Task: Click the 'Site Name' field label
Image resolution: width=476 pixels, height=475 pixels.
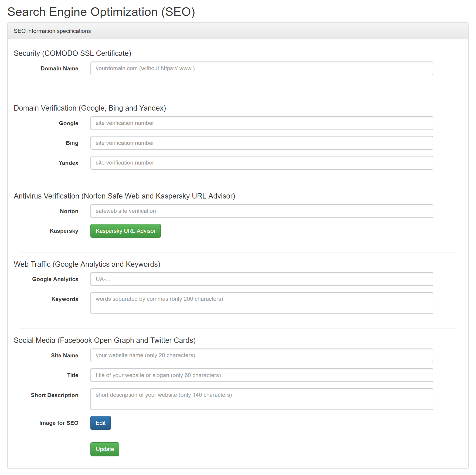Action: pos(64,356)
